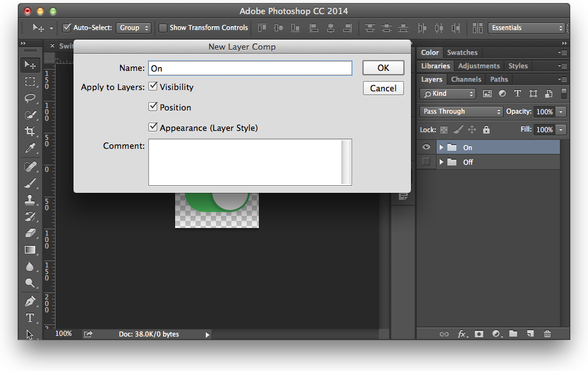Uncheck the Visibility checkbox
This screenshot has height=371, width=588.
coord(153,86)
